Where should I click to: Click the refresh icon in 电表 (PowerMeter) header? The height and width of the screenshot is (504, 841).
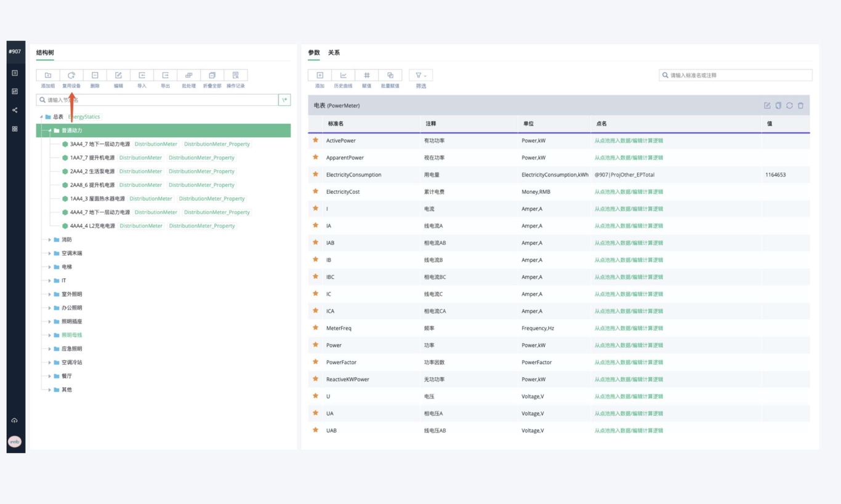[x=789, y=106]
